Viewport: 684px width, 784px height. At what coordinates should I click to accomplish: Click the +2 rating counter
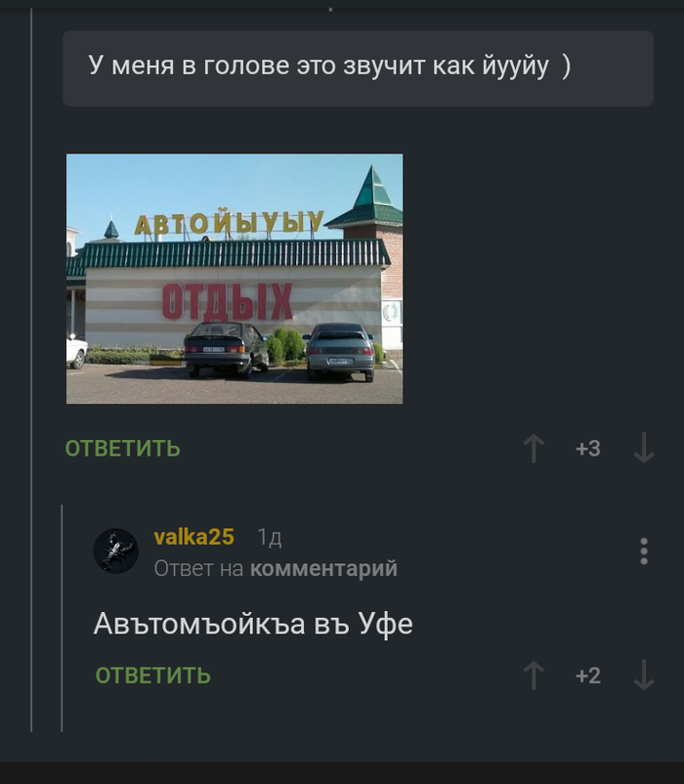[x=588, y=675]
